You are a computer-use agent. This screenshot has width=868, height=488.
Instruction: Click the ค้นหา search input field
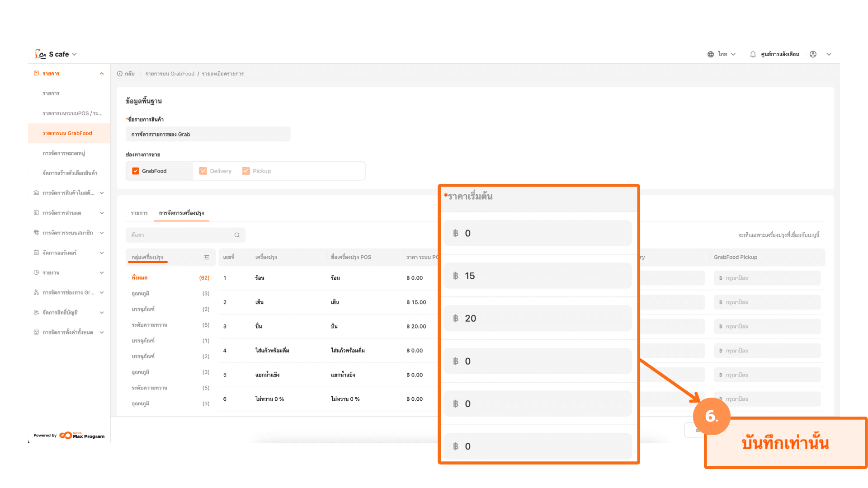181,235
